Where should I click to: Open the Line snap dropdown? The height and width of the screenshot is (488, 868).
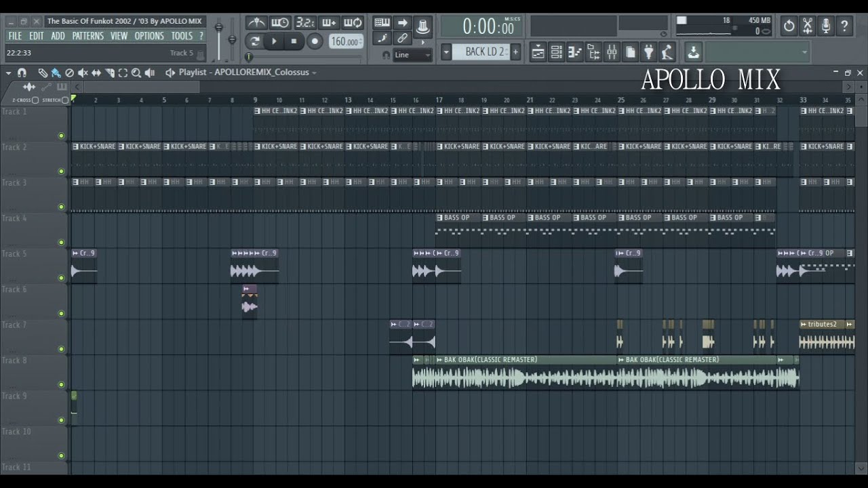tap(412, 55)
